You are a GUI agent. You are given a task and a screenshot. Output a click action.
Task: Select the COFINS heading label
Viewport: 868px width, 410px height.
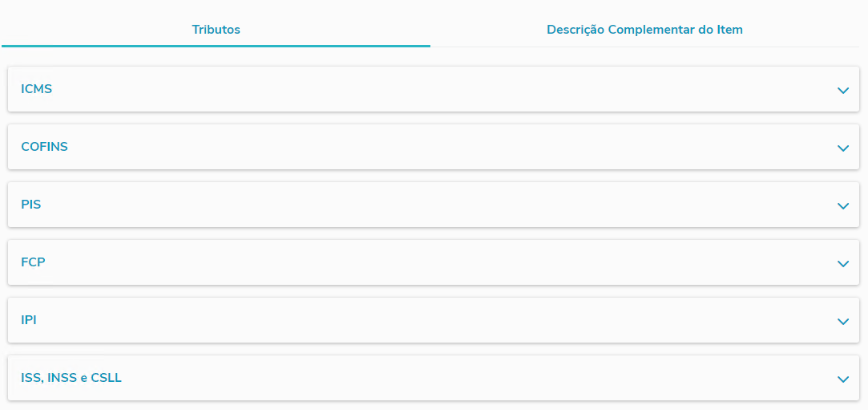(x=44, y=147)
